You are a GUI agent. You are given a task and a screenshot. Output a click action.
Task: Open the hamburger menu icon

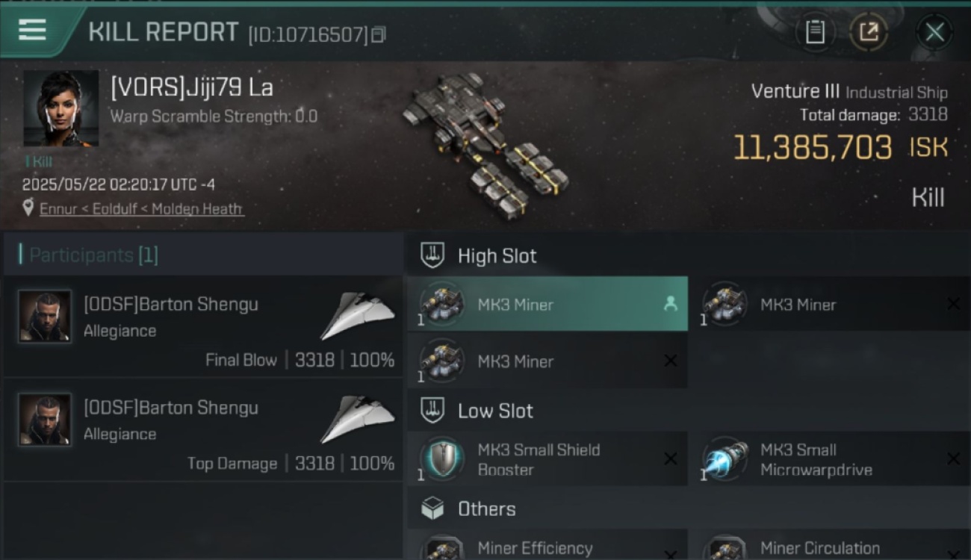tap(32, 31)
